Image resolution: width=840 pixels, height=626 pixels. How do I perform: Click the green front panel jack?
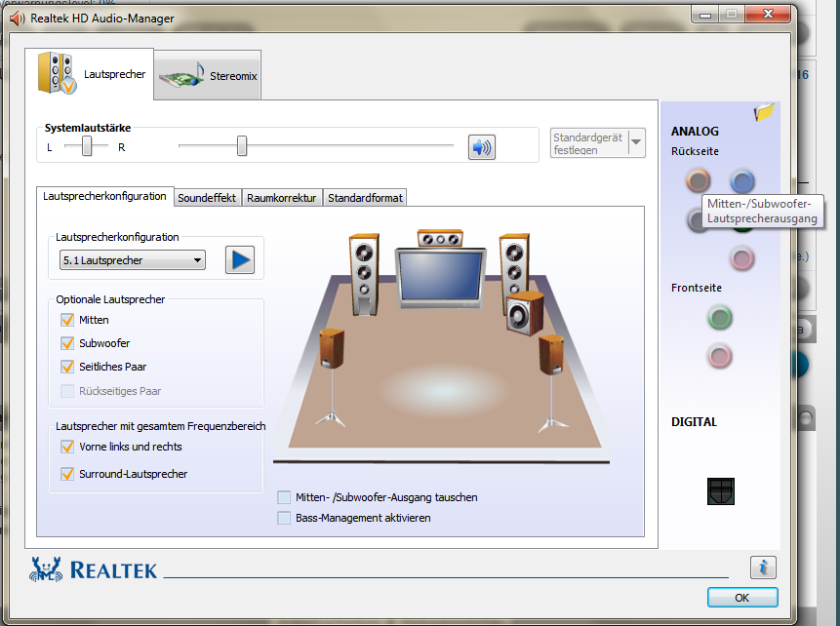719,317
